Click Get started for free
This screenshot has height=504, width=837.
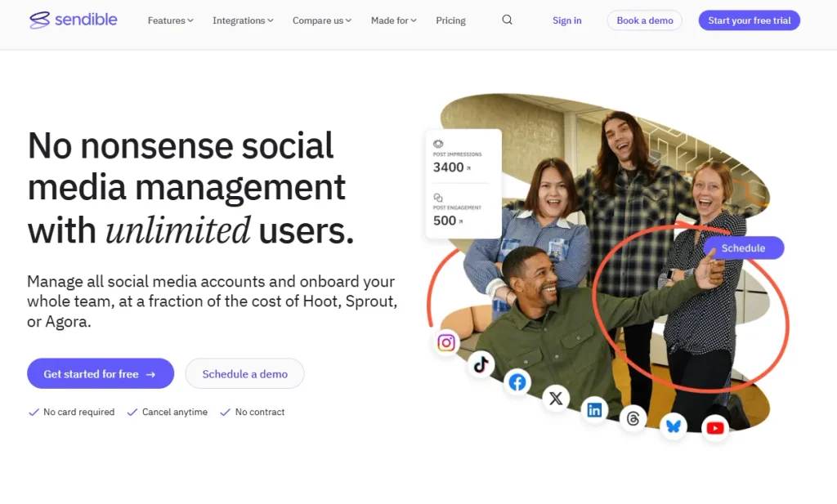coord(101,374)
